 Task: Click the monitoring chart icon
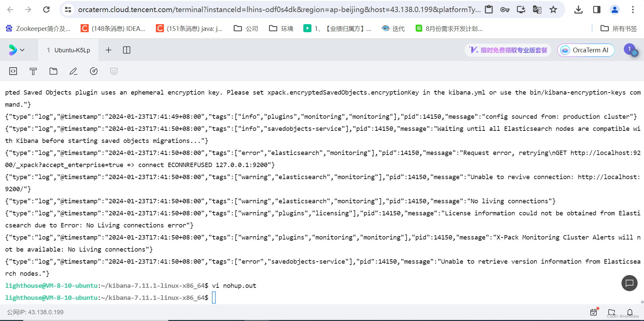[114, 71]
